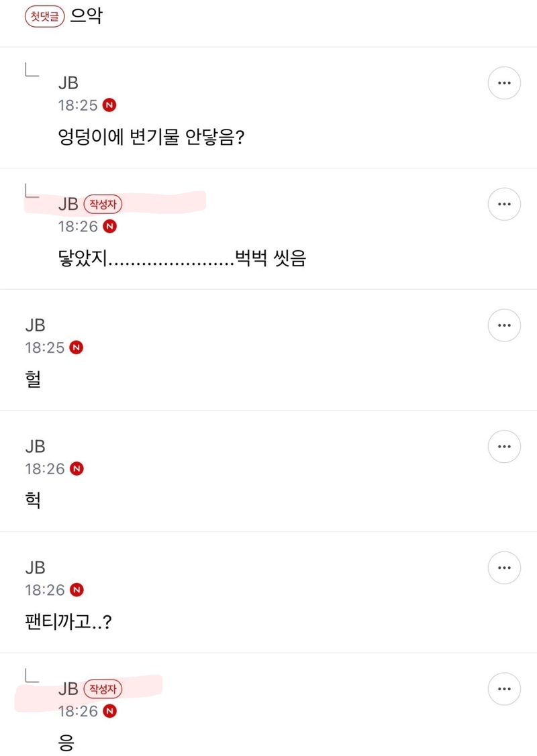This screenshot has height=756, width=537.
Task: Open more options menu for '헉' comment
Action: pyautogui.click(x=504, y=447)
